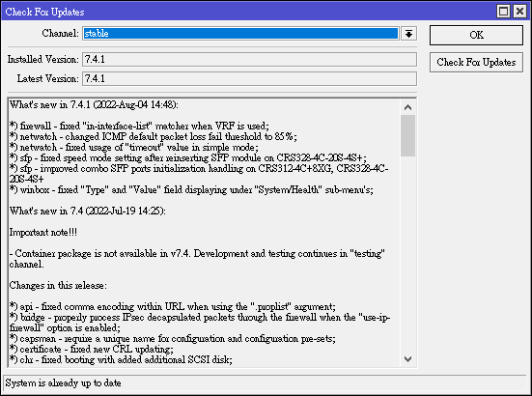Click the changelog scroll up arrow
This screenshot has height=396, width=532.
(x=407, y=107)
